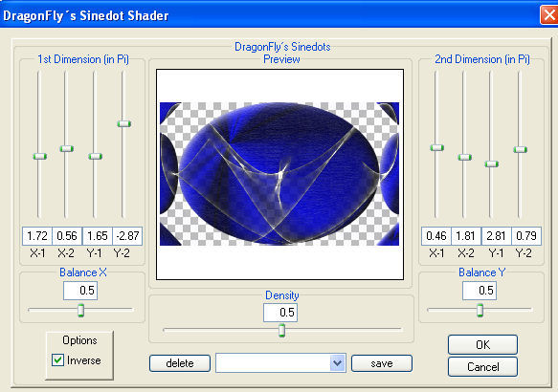Click the save preset button

click(382, 363)
